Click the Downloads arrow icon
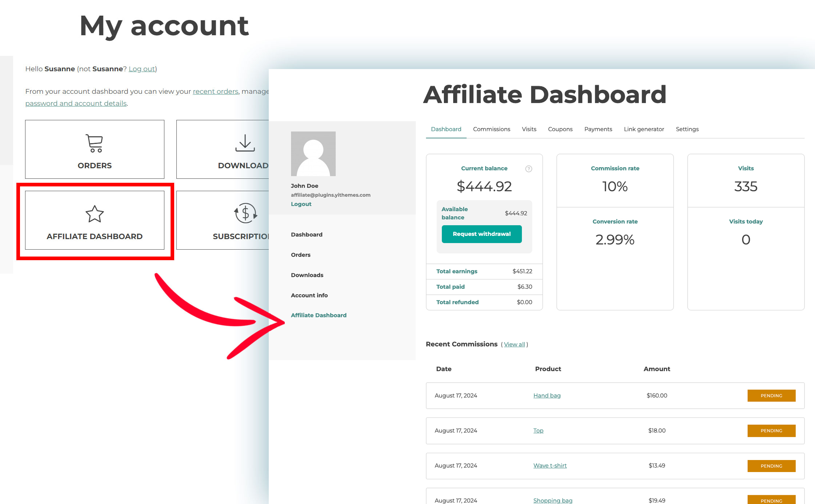This screenshot has height=504, width=815. tap(245, 143)
